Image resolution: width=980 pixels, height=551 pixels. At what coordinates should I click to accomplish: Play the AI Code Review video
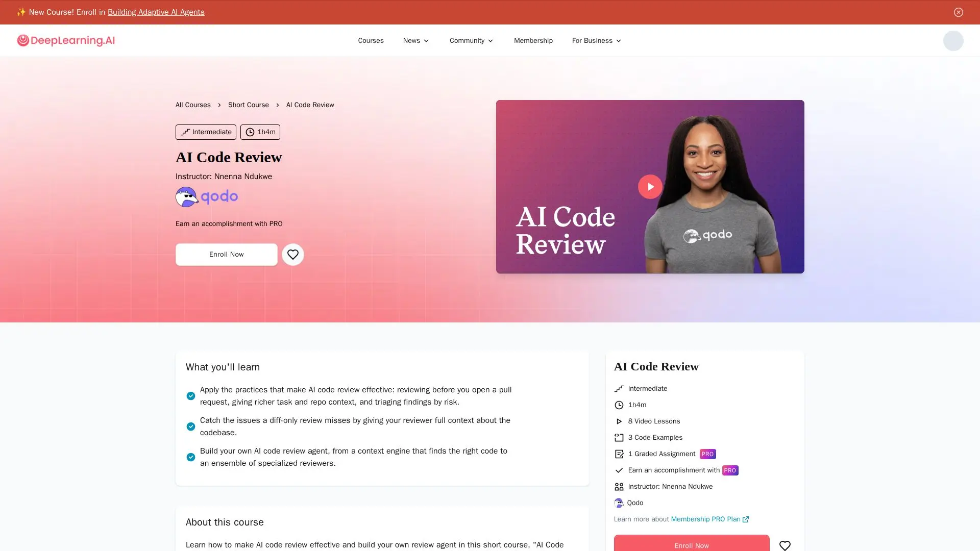[650, 187]
